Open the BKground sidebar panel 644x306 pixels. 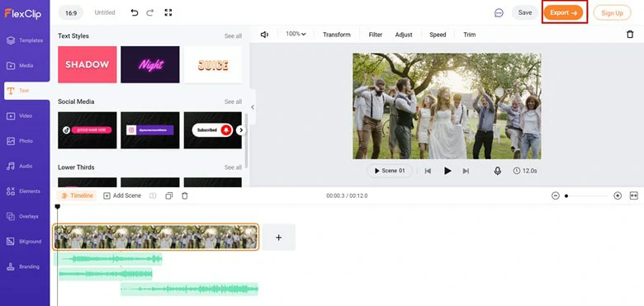pos(25,242)
